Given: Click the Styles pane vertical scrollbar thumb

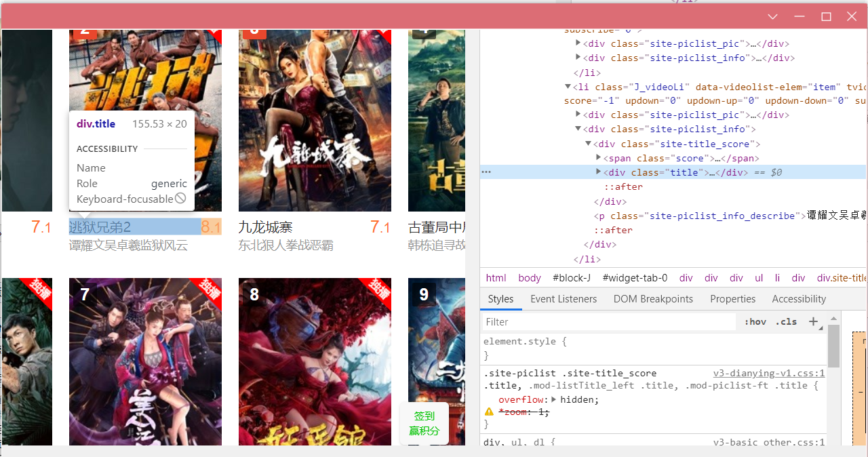Looking at the screenshot, I should [833, 346].
